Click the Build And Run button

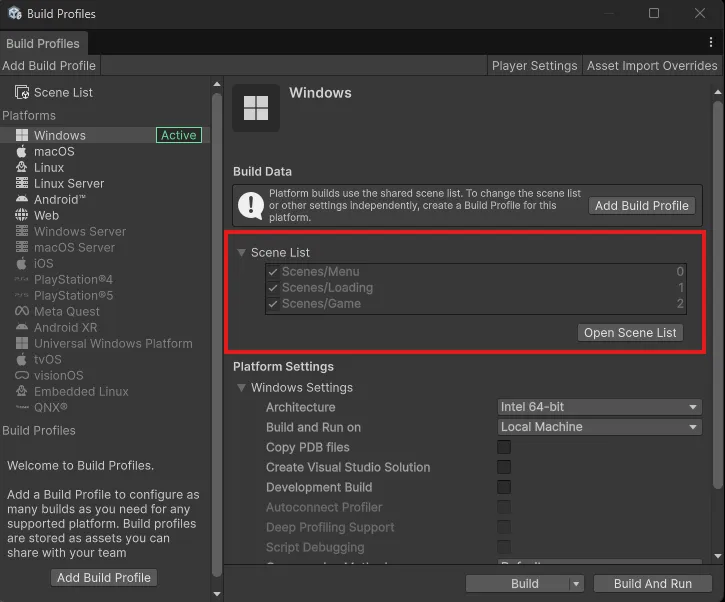click(652, 584)
